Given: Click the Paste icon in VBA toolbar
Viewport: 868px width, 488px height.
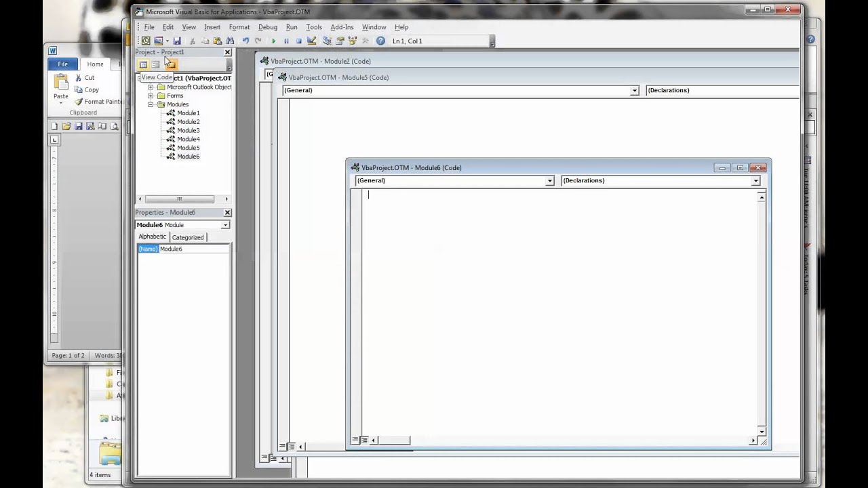Looking at the screenshot, I should coord(218,41).
